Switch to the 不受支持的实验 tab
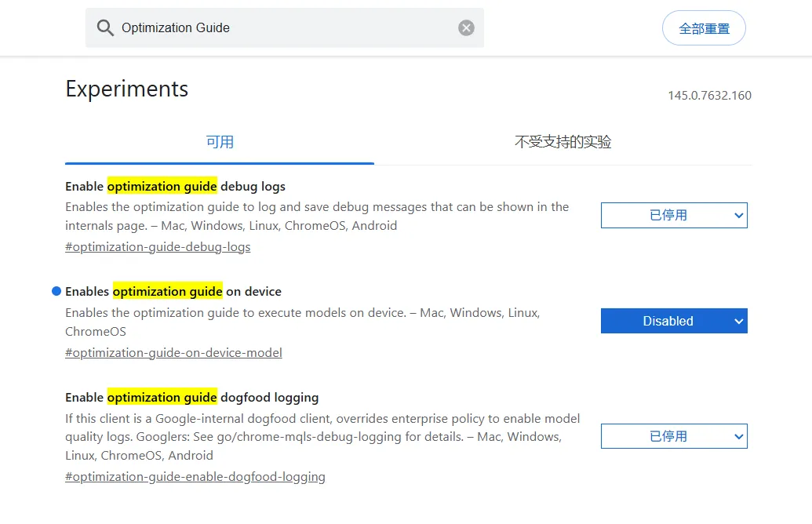This screenshot has height=524, width=812. coord(563,142)
